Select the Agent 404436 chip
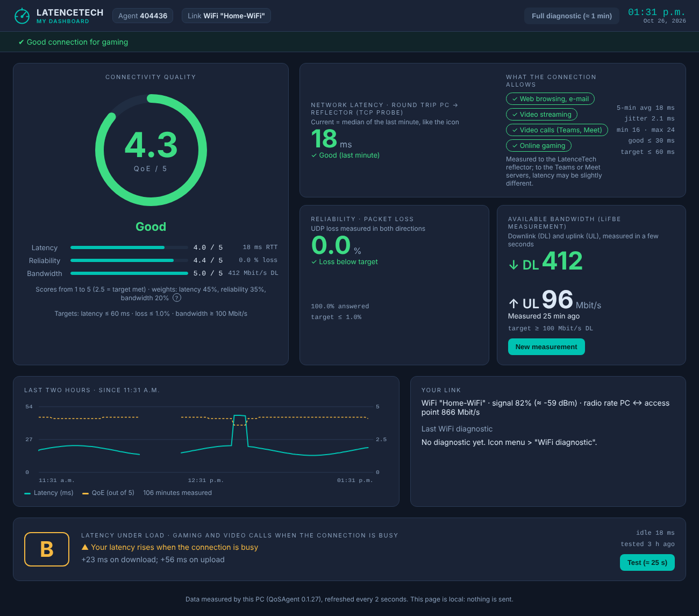Viewport: 699px width, 616px height. 142,16
